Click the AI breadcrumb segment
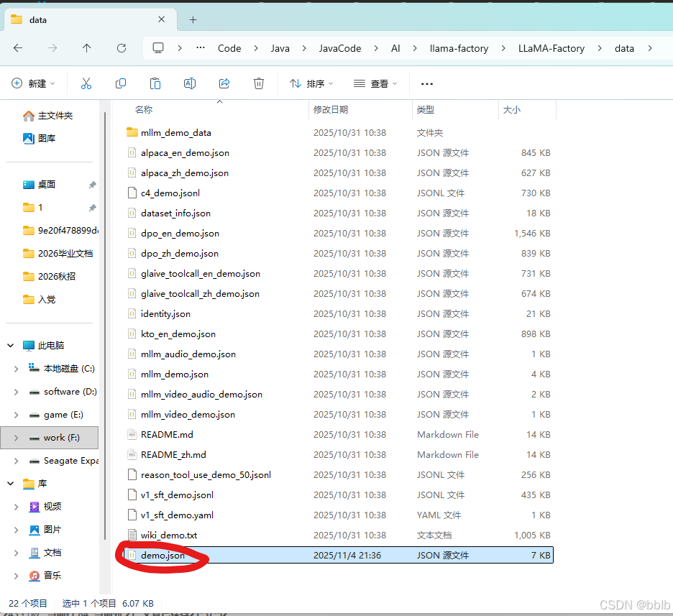This screenshot has width=673, height=616. [x=395, y=48]
